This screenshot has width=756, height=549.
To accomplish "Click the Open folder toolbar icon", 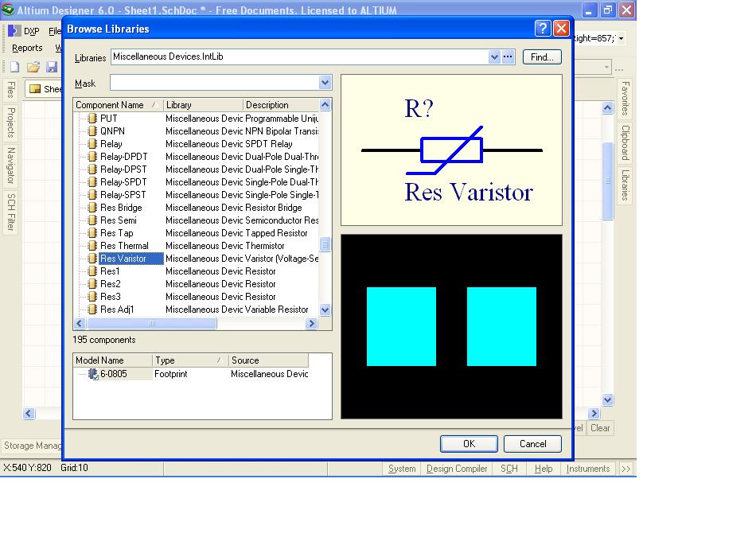I will point(33,67).
